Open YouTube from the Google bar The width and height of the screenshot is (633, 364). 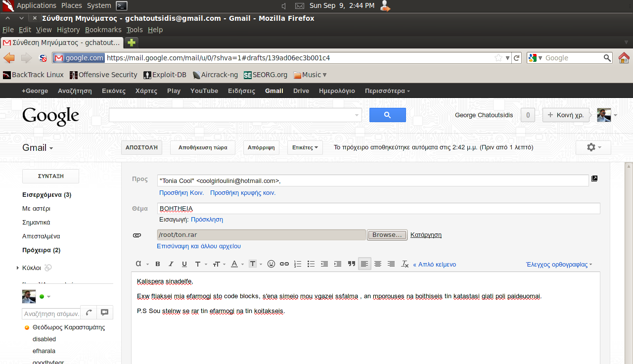click(x=204, y=91)
